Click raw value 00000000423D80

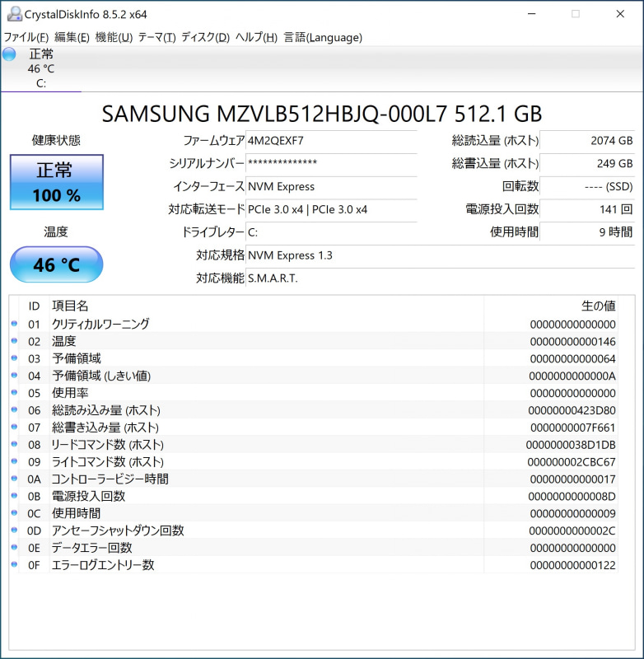coord(572,410)
